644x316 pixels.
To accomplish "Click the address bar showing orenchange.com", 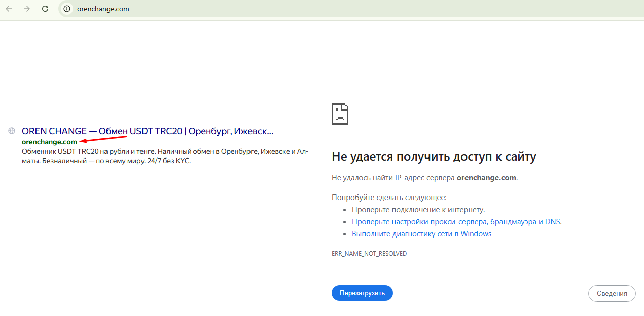I will click(350, 9).
